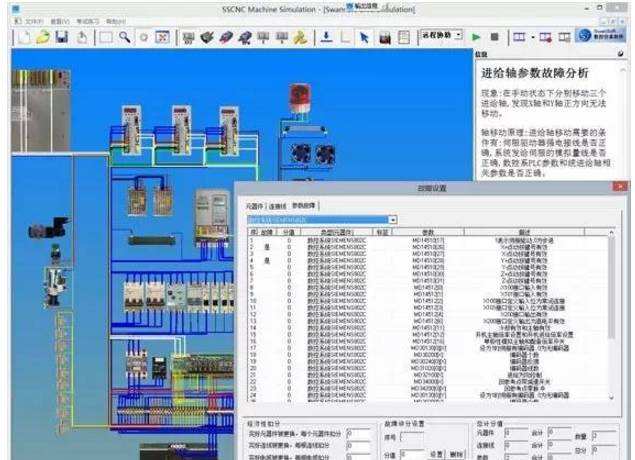Stop simulation with the black square button
635x460 pixels.
[493, 37]
